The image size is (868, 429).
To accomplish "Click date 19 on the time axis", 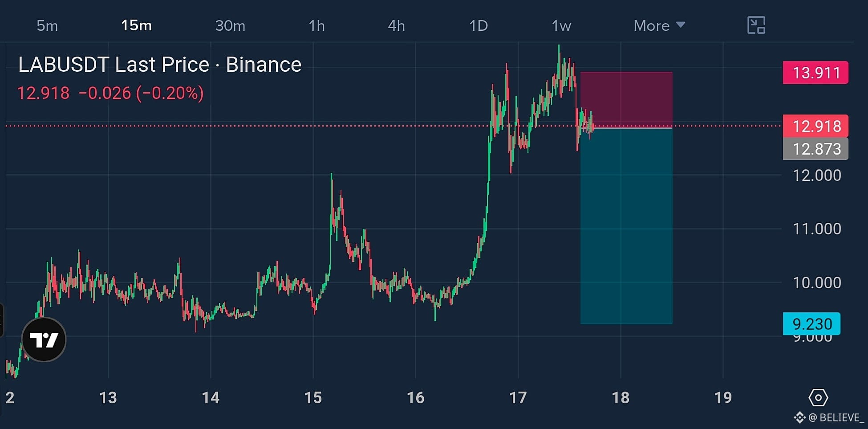I will [723, 398].
